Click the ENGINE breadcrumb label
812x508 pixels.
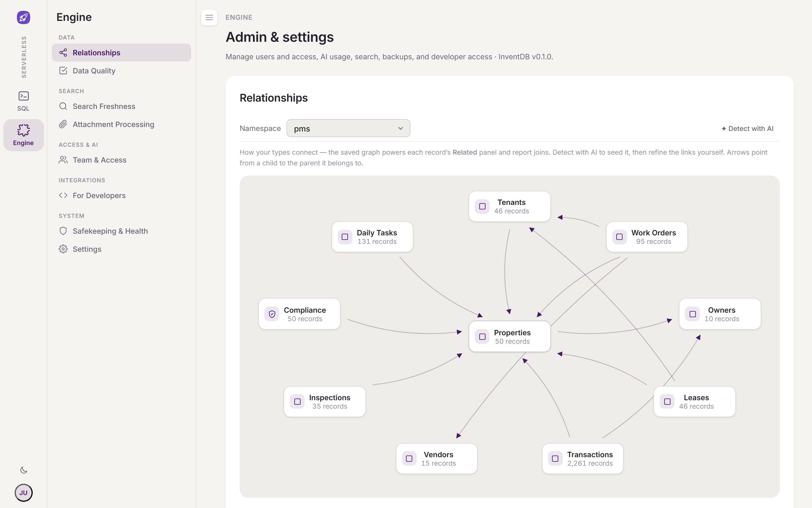tap(239, 17)
